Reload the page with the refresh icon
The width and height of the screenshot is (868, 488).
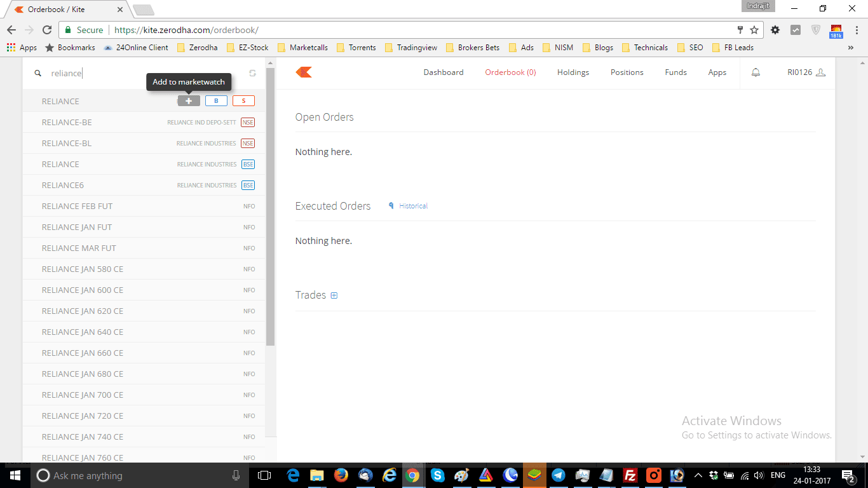pos(47,30)
